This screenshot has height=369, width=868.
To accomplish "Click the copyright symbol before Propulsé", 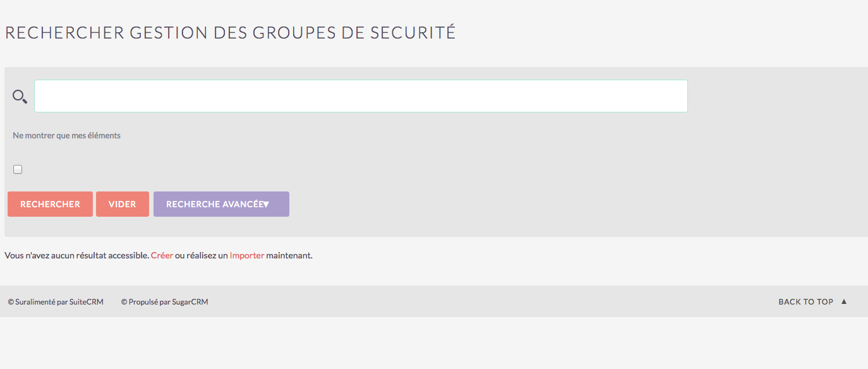I will pos(124,302).
